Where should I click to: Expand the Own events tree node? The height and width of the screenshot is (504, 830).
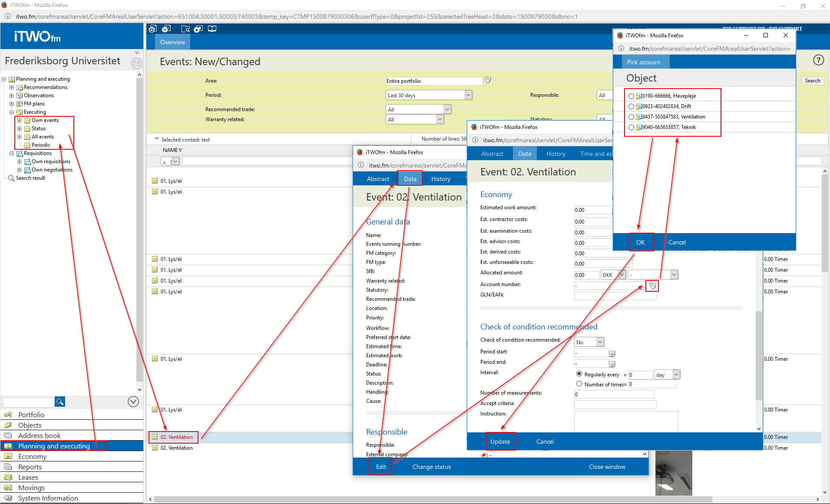coord(19,120)
